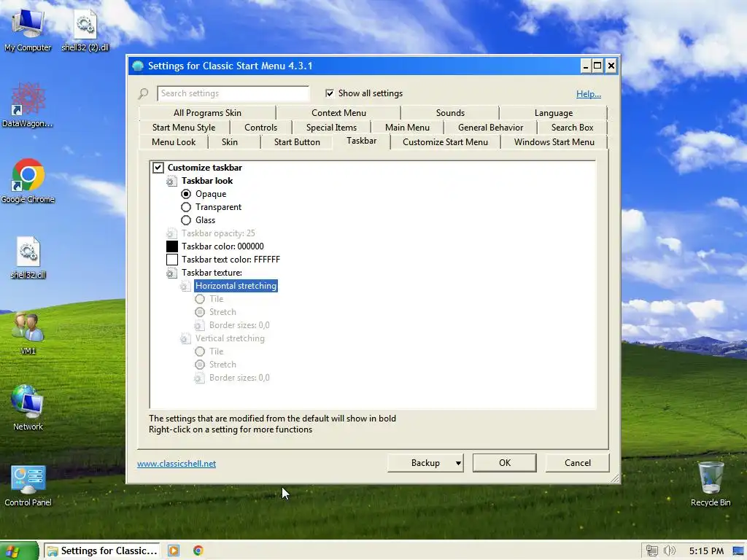747x560 pixels.
Task: Select Tile under Horizontal stretching
Action: point(200,299)
